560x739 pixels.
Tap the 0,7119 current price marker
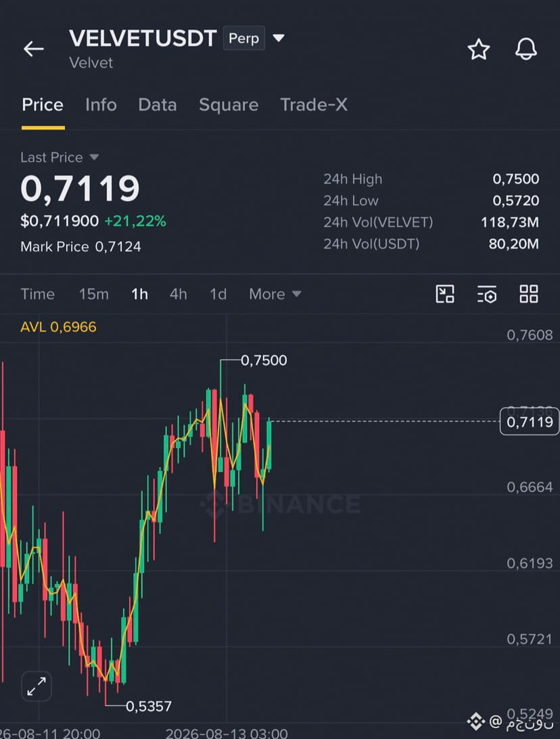(x=530, y=422)
